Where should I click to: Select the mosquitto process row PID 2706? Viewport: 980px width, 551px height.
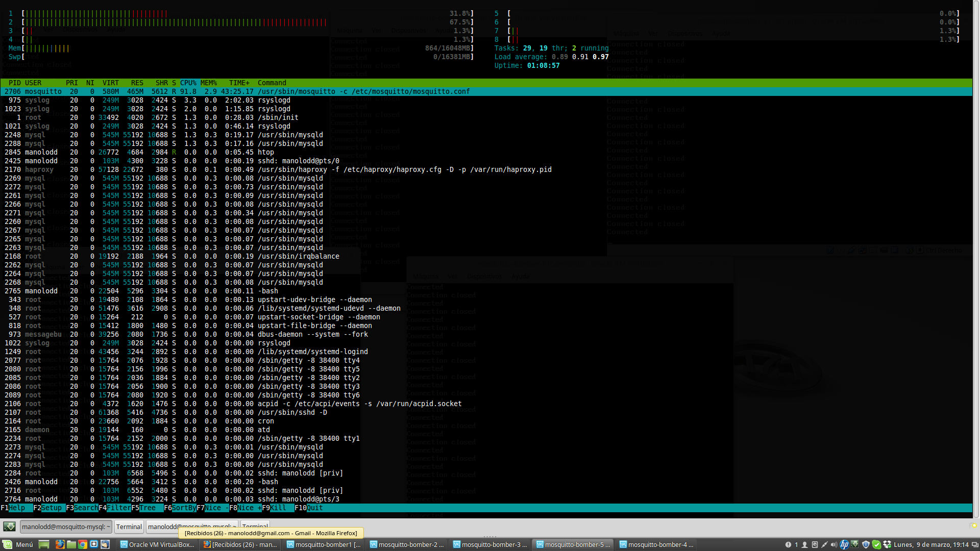[x=486, y=91]
